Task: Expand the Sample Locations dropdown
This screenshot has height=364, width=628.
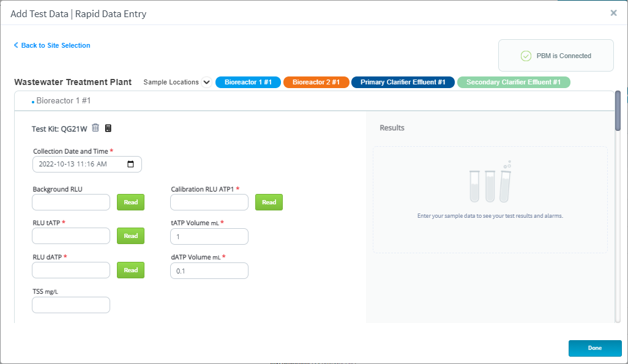Action: [206, 83]
